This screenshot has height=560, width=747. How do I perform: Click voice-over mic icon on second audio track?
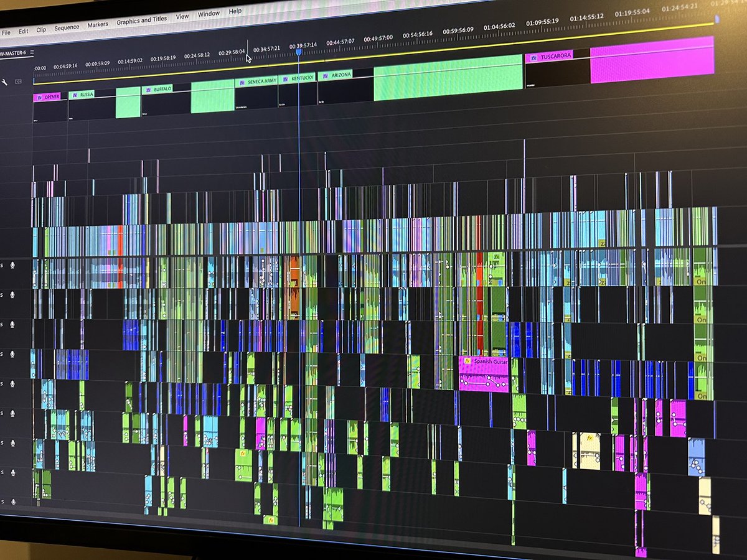12,295
